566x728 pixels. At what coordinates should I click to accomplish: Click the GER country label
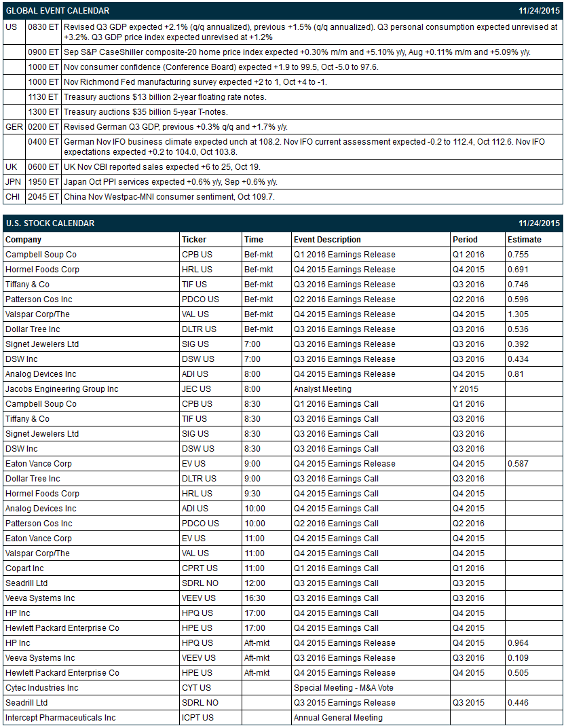click(x=14, y=127)
